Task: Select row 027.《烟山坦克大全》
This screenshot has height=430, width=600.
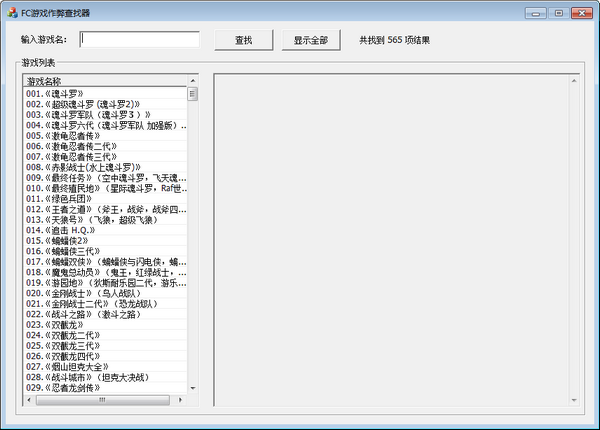Action: click(105, 366)
